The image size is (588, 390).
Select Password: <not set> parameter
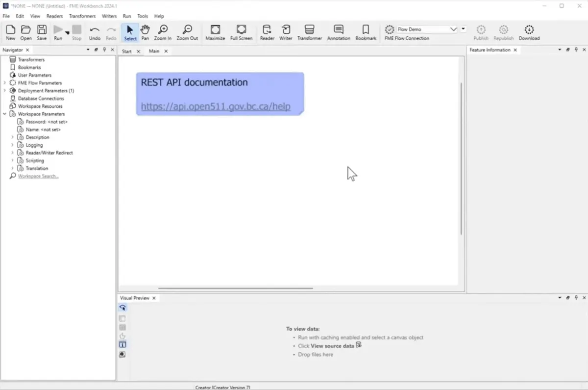pos(47,122)
